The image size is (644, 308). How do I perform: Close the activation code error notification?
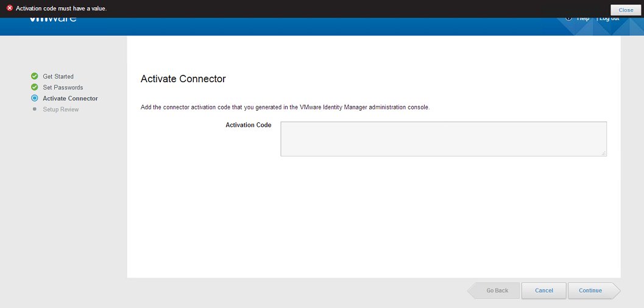pos(626,10)
